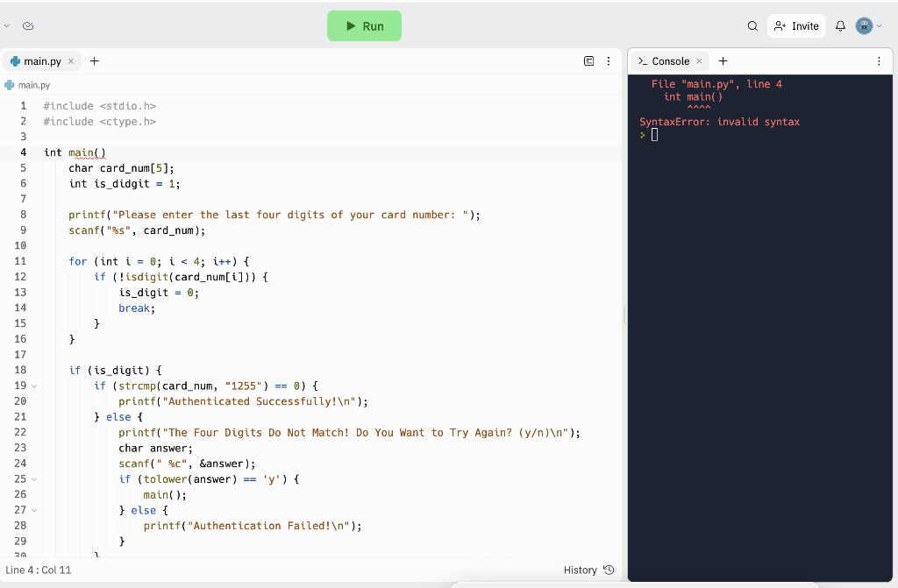Open the editor's three-dot kebab menu
Viewport: 898px width, 588px height.
coord(609,60)
